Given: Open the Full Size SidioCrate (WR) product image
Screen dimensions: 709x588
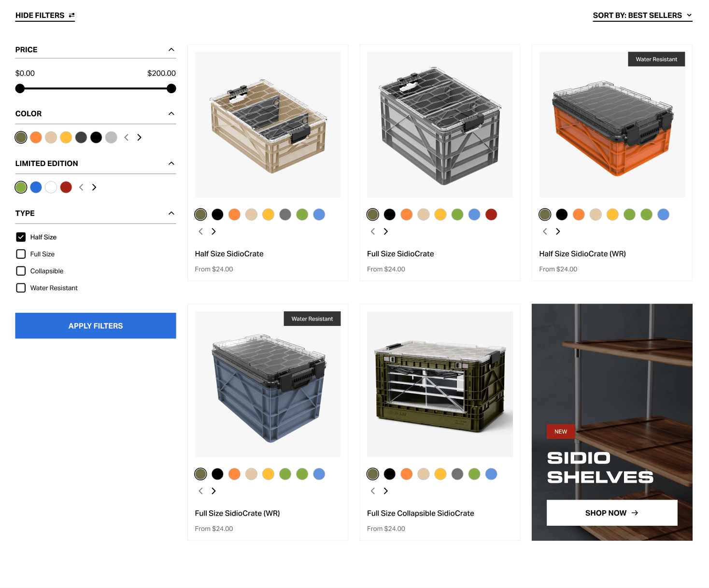Looking at the screenshot, I should [x=268, y=384].
